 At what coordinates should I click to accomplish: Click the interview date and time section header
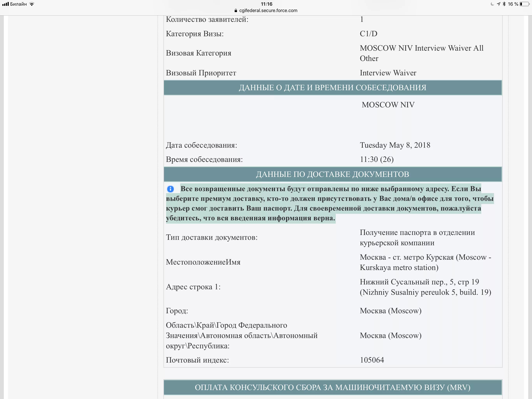(x=333, y=88)
